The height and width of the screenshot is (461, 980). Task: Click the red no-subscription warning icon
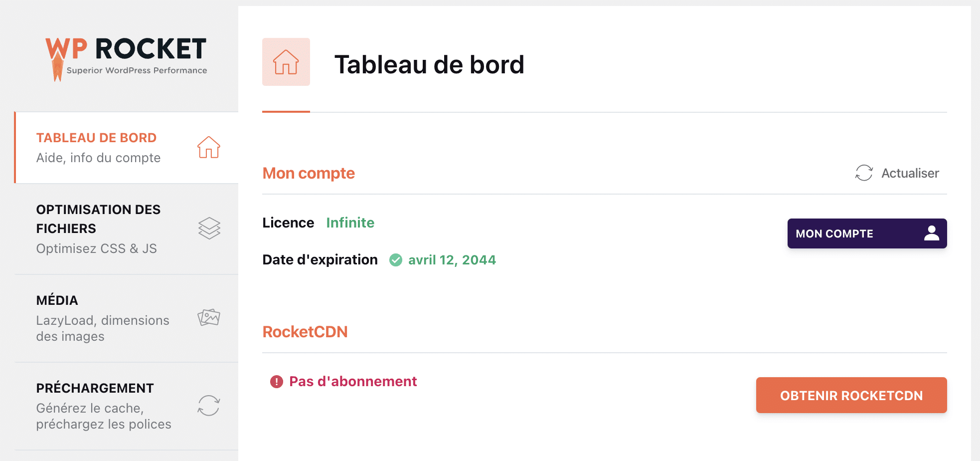(277, 382)
